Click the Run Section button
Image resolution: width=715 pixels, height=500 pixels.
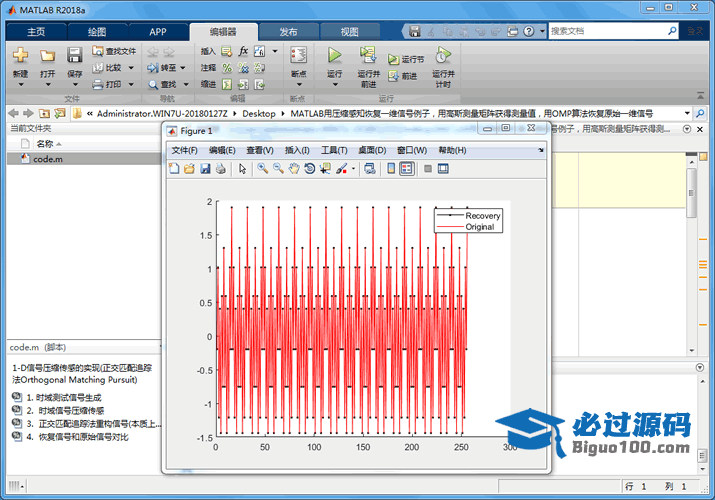(x=406, y=59)
